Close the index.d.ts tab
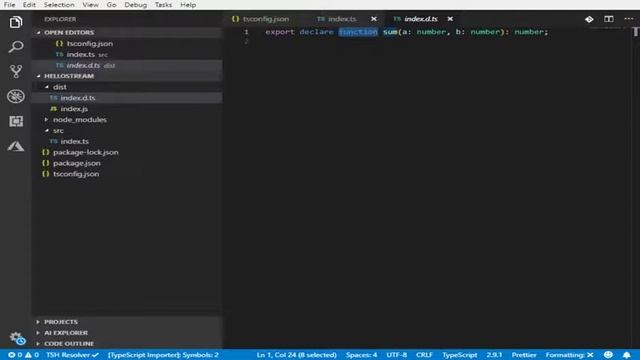The image size is (640, 360). click(450, 19)
